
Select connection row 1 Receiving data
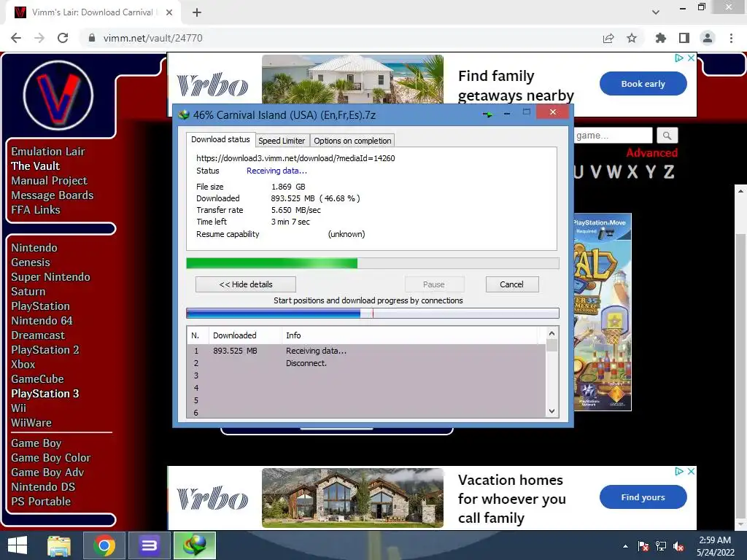coord(366,351)
